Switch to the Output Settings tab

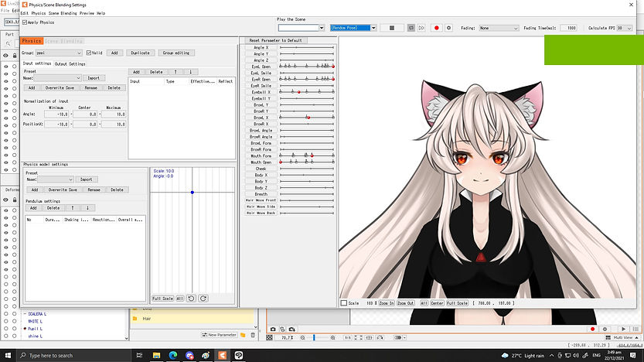[70, 64]
